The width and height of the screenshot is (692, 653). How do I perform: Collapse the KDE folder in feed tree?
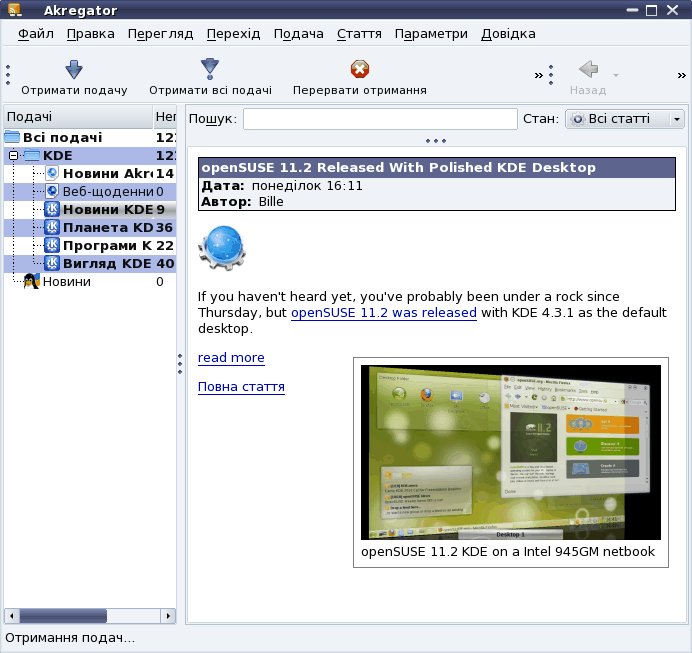(x=13, y=156)
